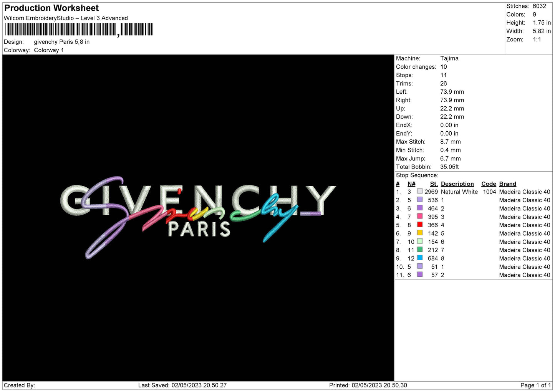Image resolution: width=555 pixels, height=392 pixels.
Task: Click the Colors value '9'
Action: (534, 15)
